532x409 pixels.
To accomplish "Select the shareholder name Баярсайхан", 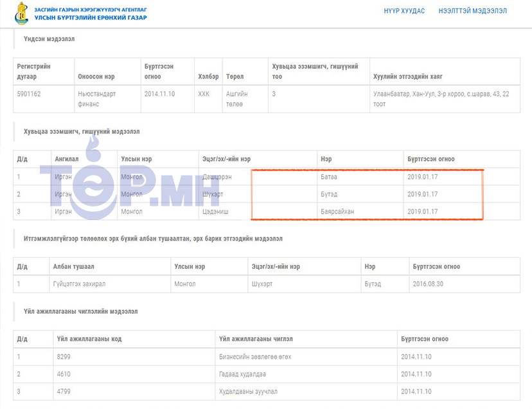I will tap(337, 211).
